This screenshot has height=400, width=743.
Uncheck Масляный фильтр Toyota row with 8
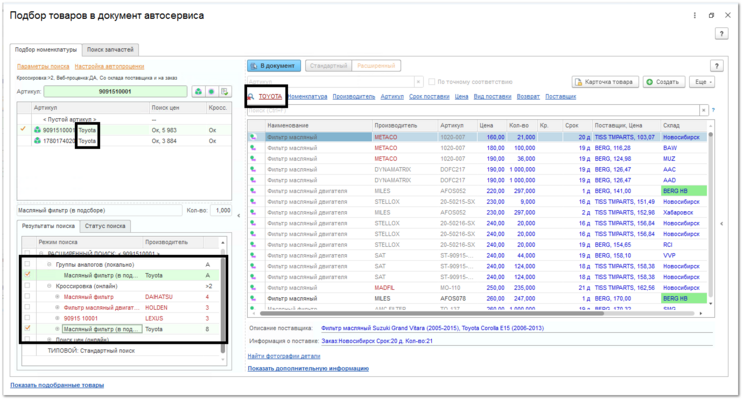(27, 328)
